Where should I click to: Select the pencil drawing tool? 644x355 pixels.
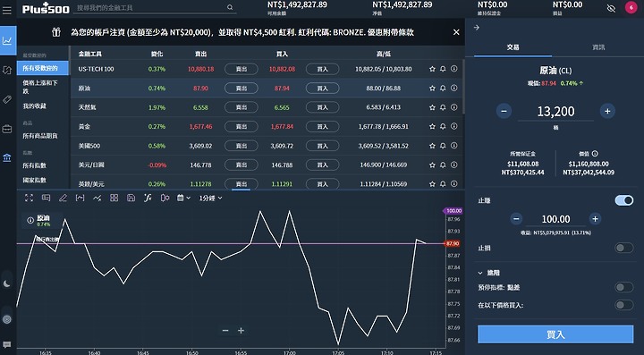[63, 198]
